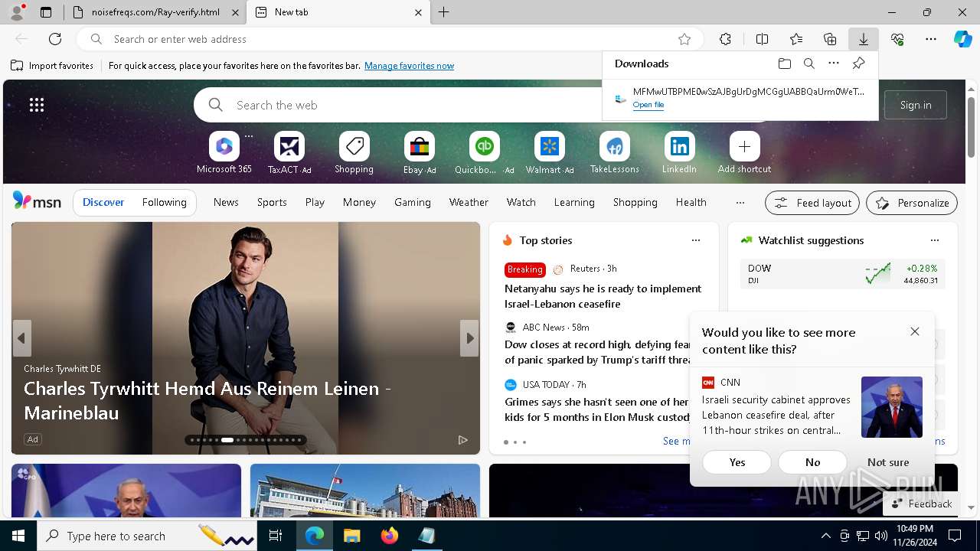Select the Following feed tab
Viewport: 980px width, 551px height.
coord(164,202)
